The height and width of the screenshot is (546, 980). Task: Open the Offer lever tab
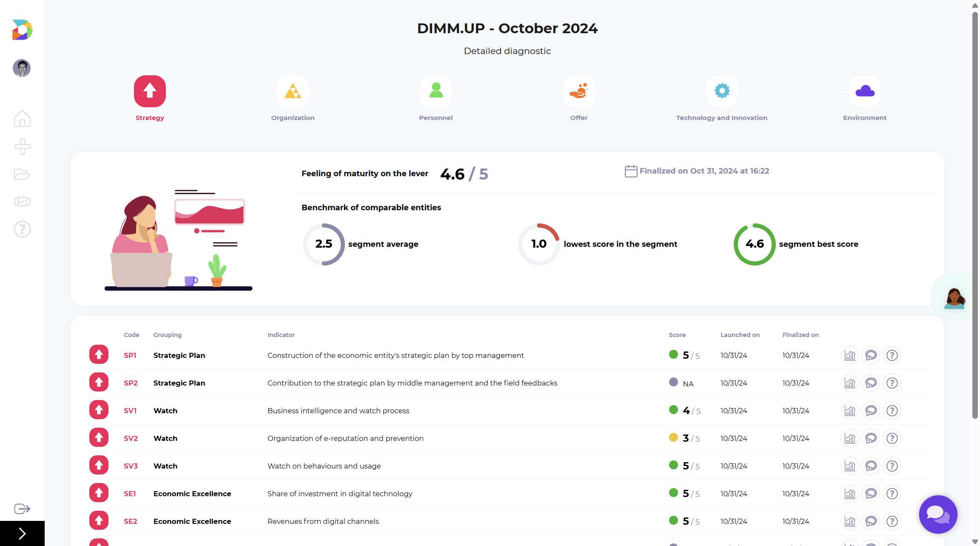[x=578, y=91]
